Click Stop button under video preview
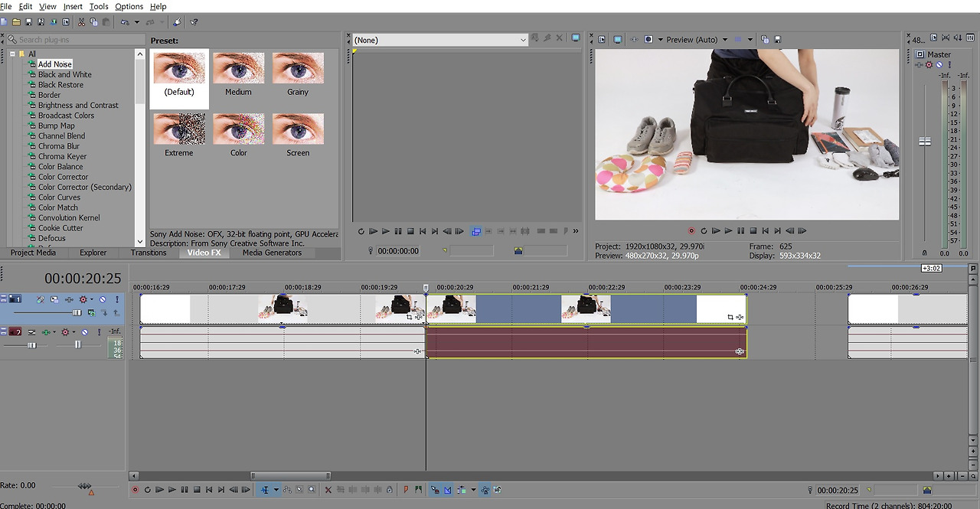This screenshot has height=509, width=980. [x=753, y=230]
